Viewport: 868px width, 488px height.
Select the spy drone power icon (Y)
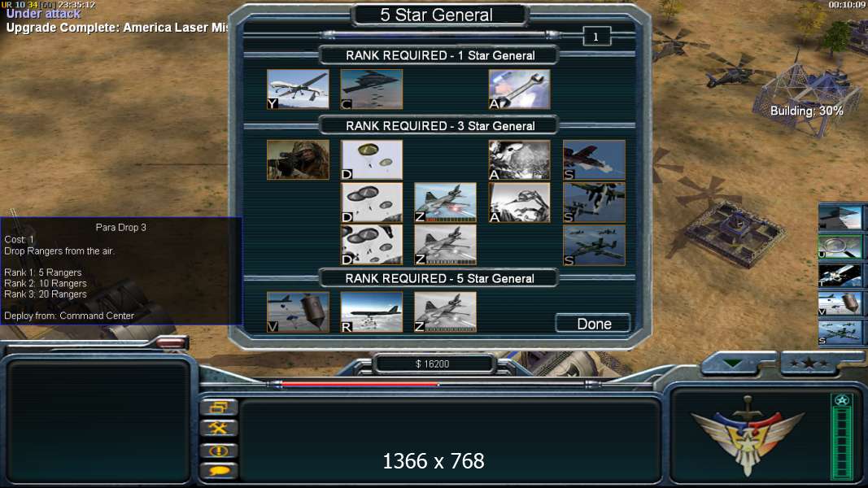click(298, 89)
